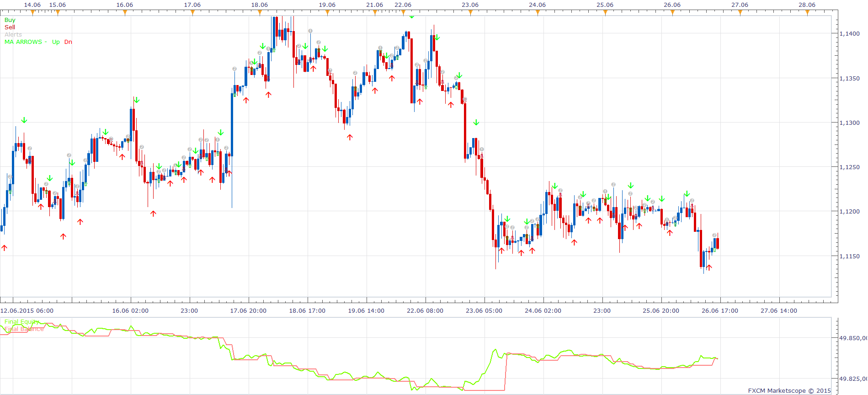Click the 17.06 20:00 time axis label
Screen dimensions: 868x395
pos(248,311)
